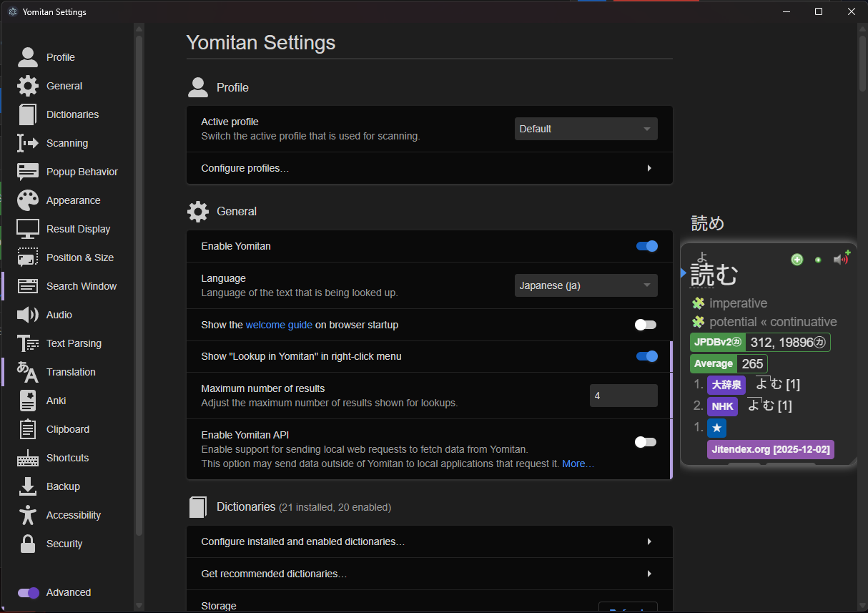This screenshot has width=868, height=613.
Task: Expand Get recommended dictionaries row
Action: coord(430,574)
